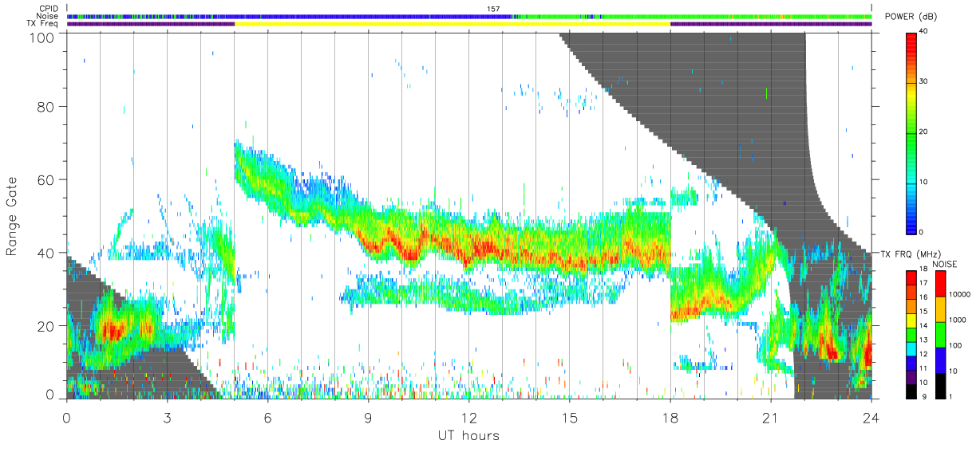Click the TX FRQ color scale bar
Screen dimensions: 980x452
pyautogui.click(x=912, y=333)
